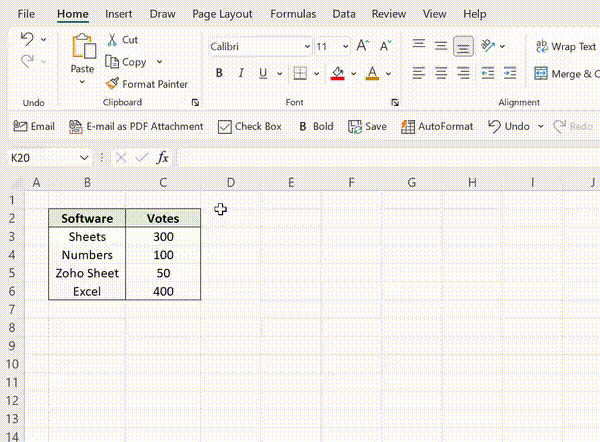Switch to the Draw tab

163,14
